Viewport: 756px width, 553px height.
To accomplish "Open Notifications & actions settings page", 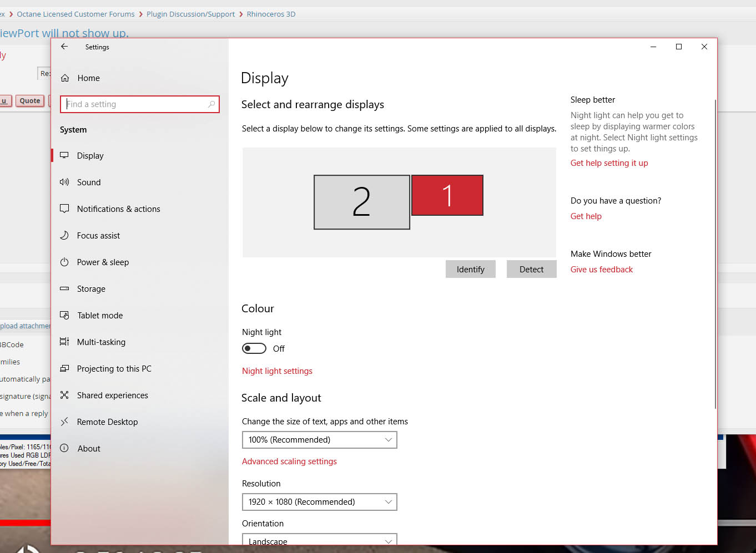I will pos(118,209).
